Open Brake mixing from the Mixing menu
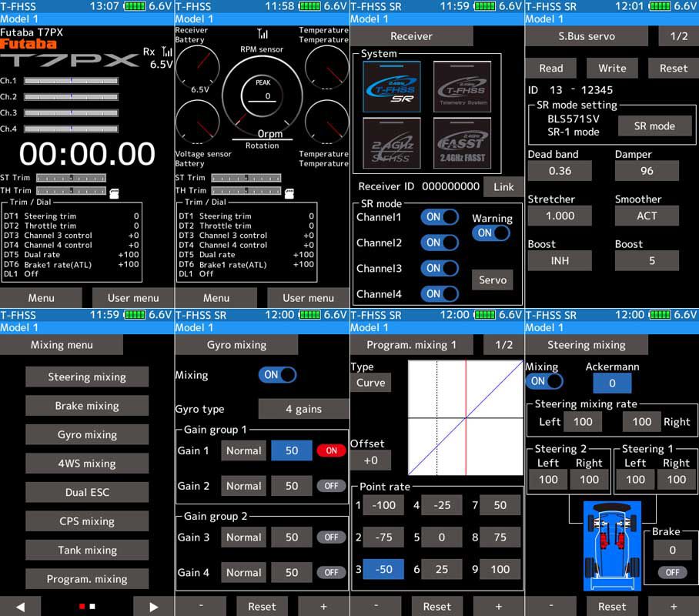The height and width of the screenshot is (616, 699). point(87,406)
